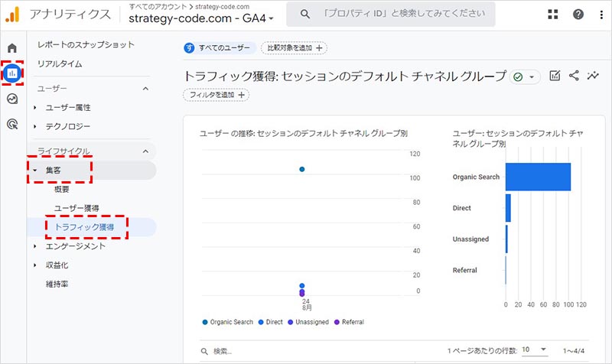Click the property ID search field

[390, 15]
